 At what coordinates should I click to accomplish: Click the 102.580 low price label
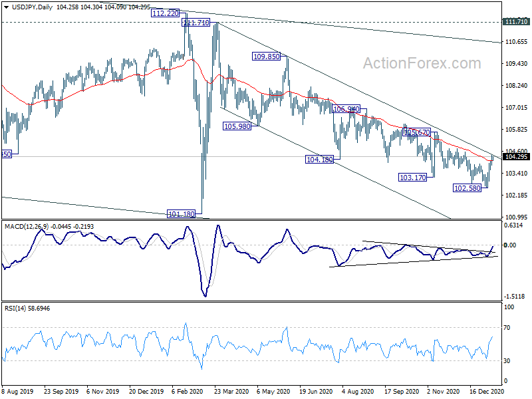[x=467, y=188]
